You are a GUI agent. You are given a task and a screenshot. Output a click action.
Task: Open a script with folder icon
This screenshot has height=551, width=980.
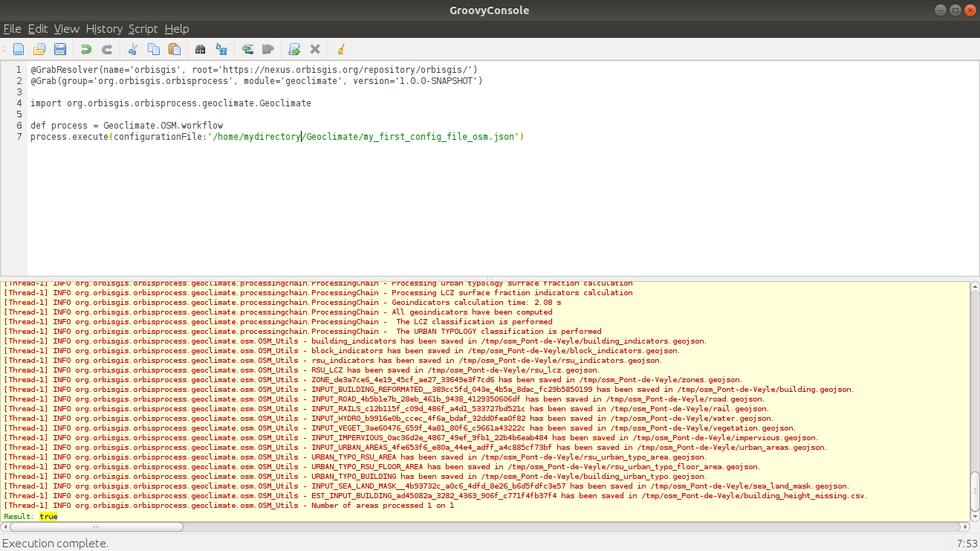(39, 49)
